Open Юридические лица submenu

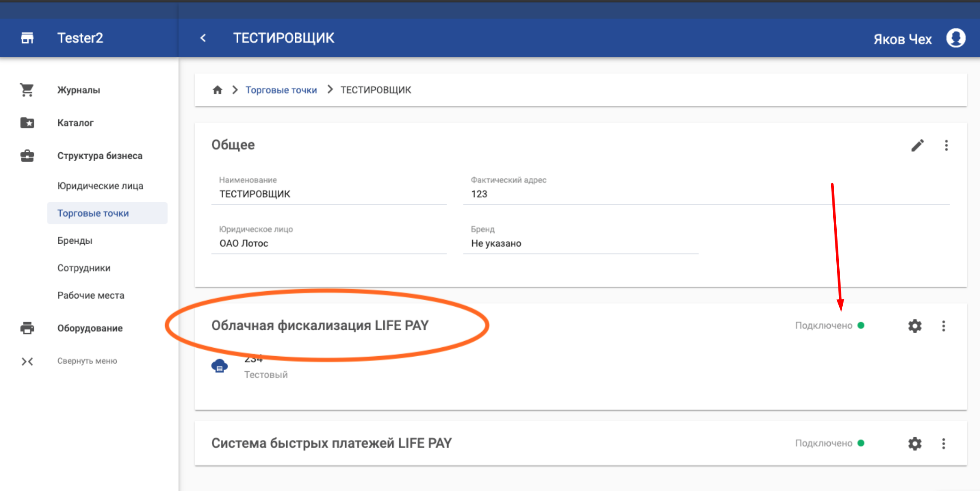[x=100, y=186]
